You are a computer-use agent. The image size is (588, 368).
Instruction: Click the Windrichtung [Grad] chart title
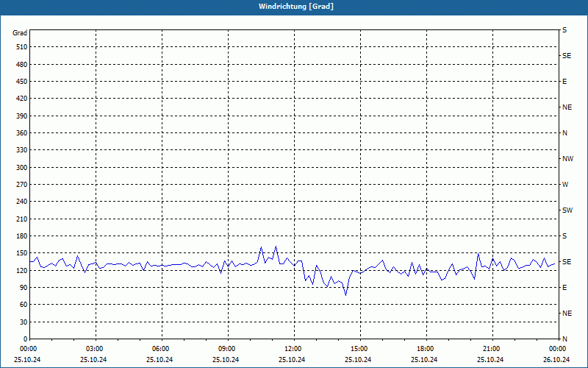(296, 7)
